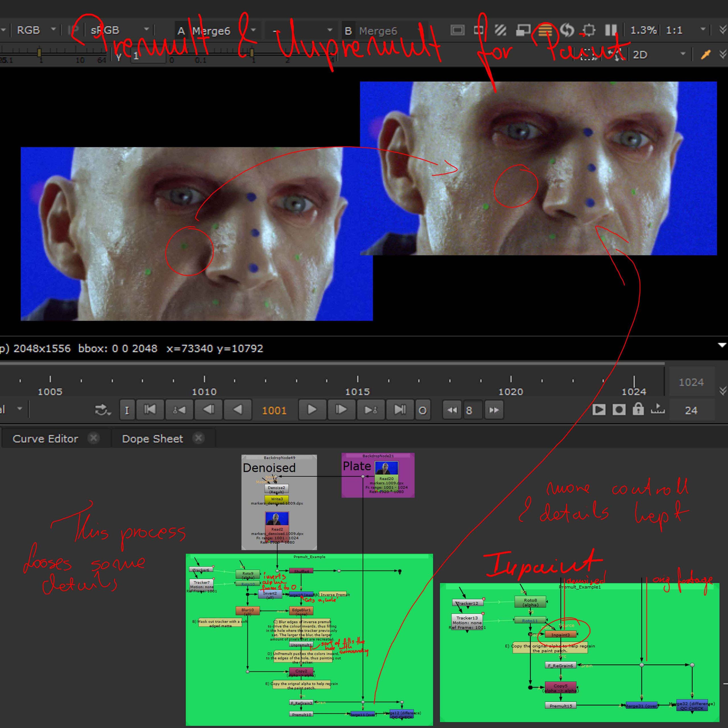The width and height of the screenshot is (728, 728).
Task: Skip forward by the frame increment
Action: pyautogui.click(x=494, y=410)
